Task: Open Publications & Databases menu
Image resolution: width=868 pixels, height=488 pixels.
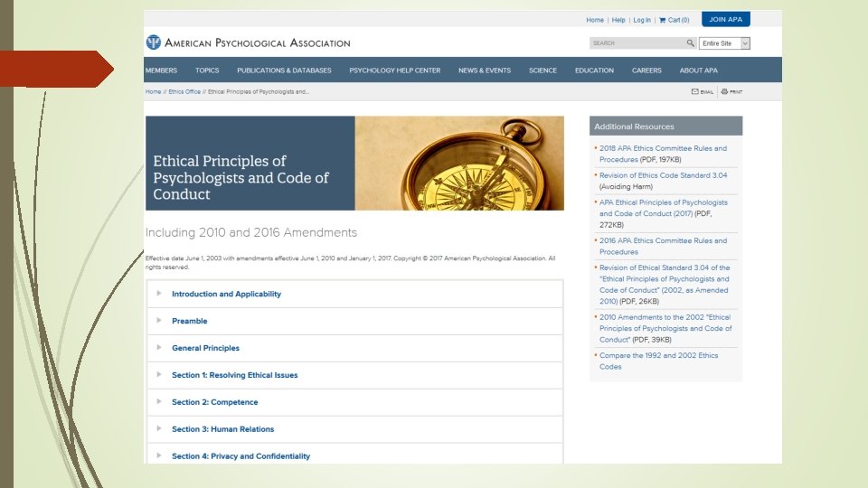Action: [x=284, y=70]
